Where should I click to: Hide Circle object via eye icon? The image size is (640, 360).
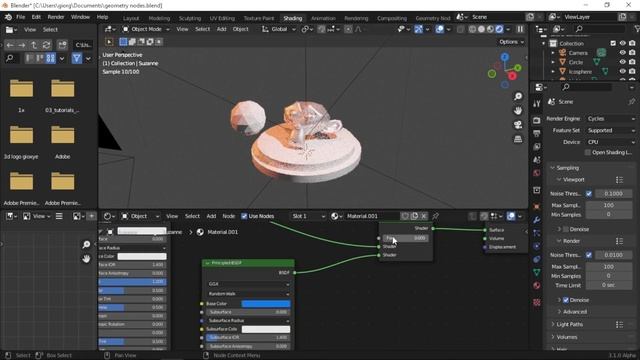click(x=622, y=62)
